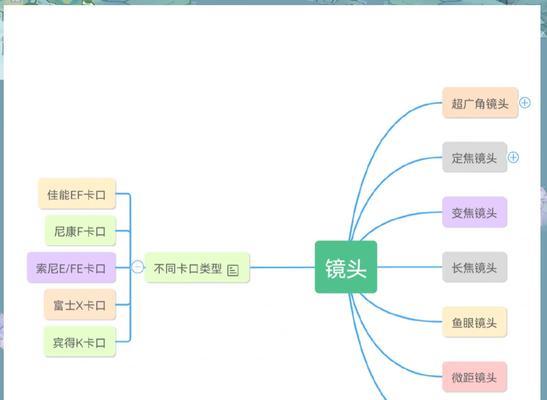
Task: Expand the 定焦镜头 node plus icon
Action: click(513, 157)
